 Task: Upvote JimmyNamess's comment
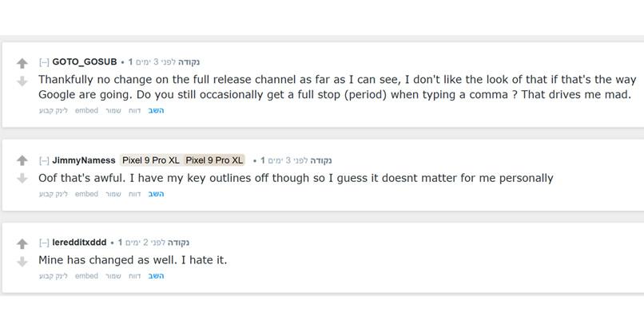point(22,160)
